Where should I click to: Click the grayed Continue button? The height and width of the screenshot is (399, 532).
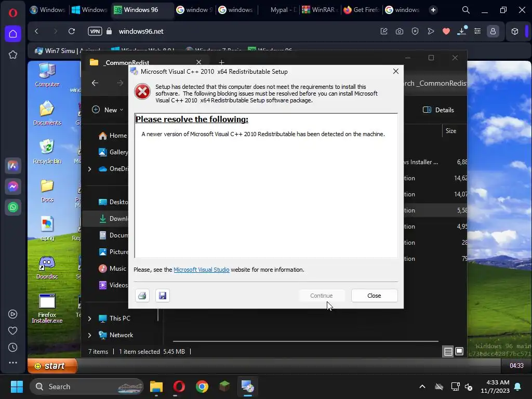click(321, 296)
